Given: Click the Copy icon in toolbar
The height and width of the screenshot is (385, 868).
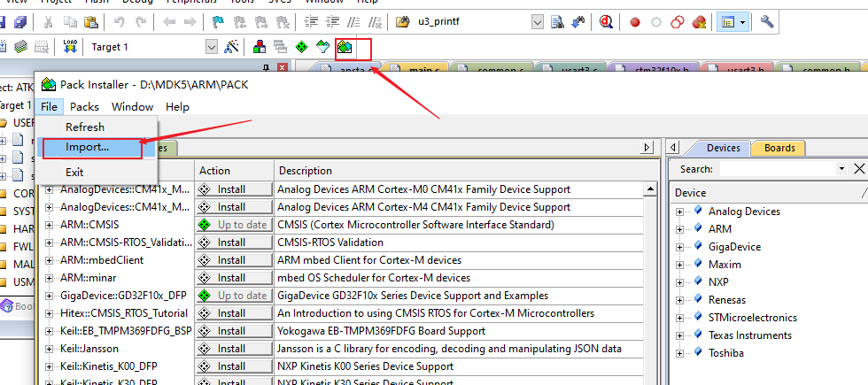Looking at the screenshot, I should [x=70, y=22].
